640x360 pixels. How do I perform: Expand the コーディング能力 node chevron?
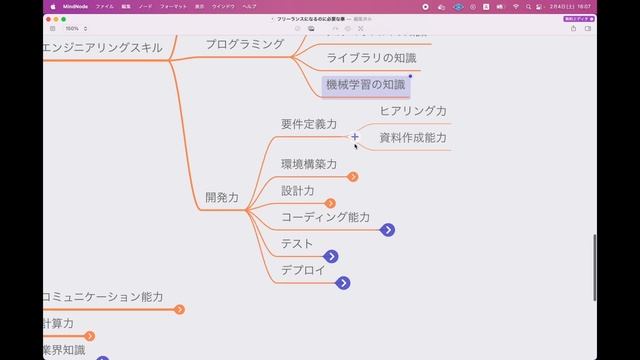387,230
